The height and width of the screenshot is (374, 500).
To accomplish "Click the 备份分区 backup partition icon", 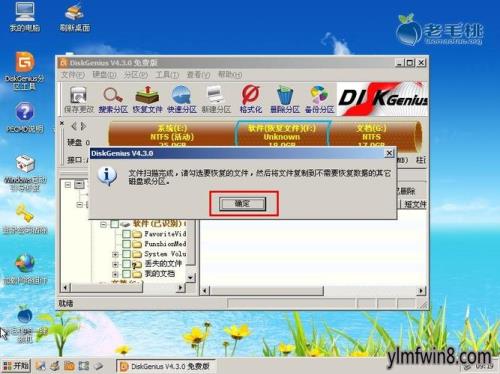I will pyautogui.click(x=319, y=100).
